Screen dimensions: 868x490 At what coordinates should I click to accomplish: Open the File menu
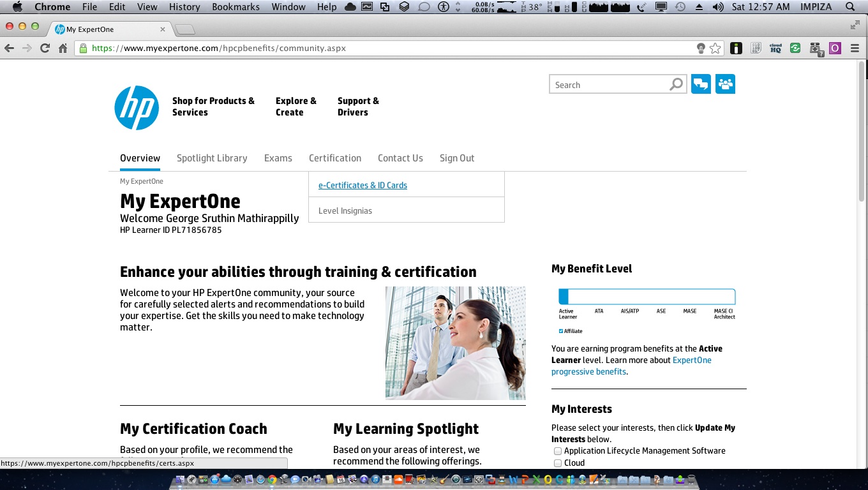click(x=89, y=7)
